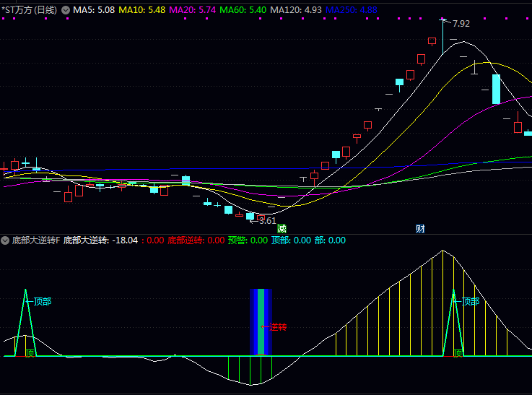The width and height of the screenshot is (532, 395).
Task: Select the MA20 moving average label
Action: (191, 10)
